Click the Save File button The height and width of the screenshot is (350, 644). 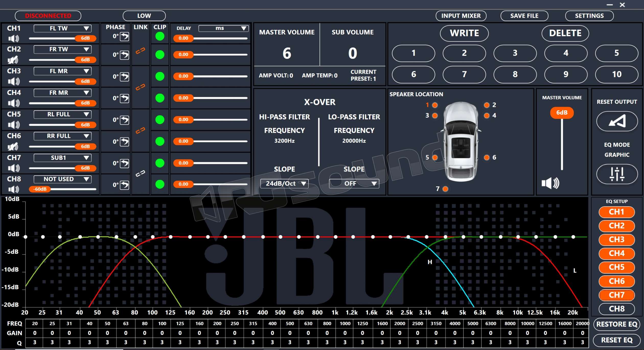524,16
